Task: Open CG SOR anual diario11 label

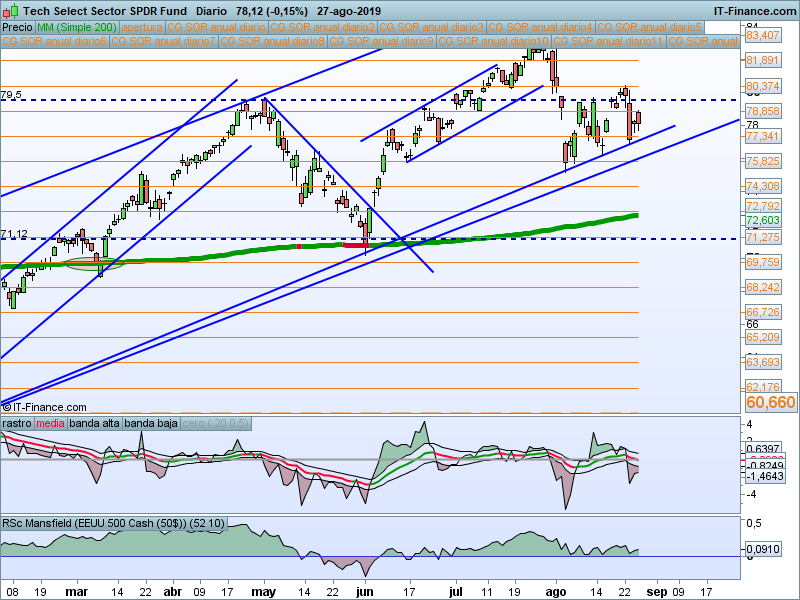Action: point(609,41)
